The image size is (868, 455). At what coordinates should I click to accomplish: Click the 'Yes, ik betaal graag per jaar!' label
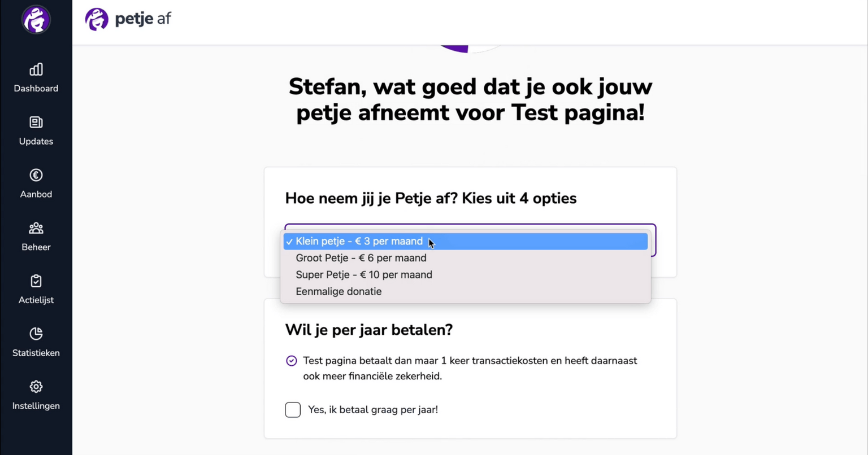pyautogui.click(x=373, y=410)
